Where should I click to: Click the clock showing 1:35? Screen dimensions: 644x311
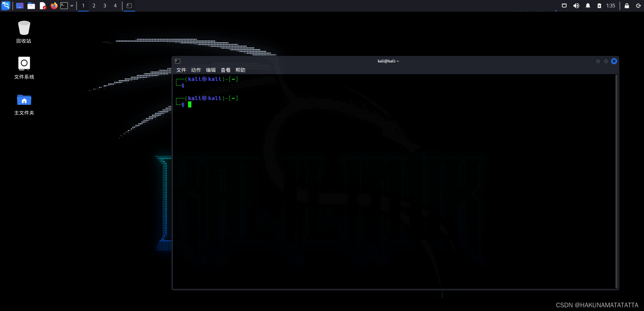tap(610, 6)
